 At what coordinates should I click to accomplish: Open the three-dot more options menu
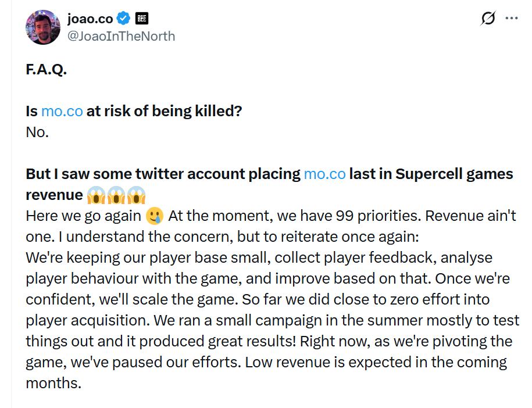point(512,19)
